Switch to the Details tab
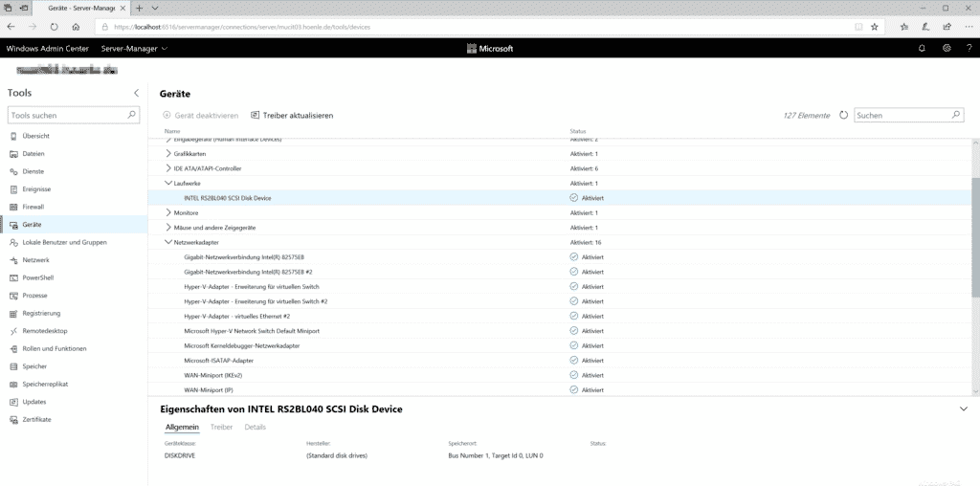The image size is (980, 486). pyautogui.click(x=255, y=428)
